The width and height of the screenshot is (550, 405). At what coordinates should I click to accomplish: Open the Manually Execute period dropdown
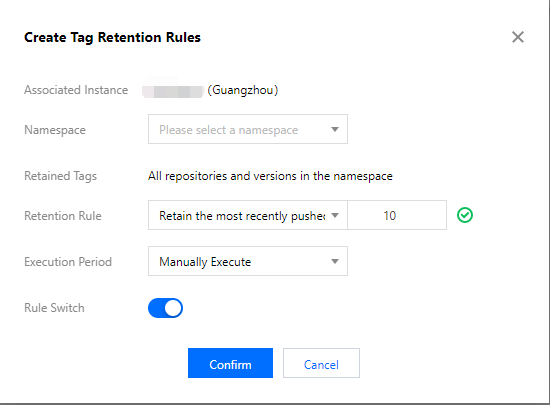[248, 261]
